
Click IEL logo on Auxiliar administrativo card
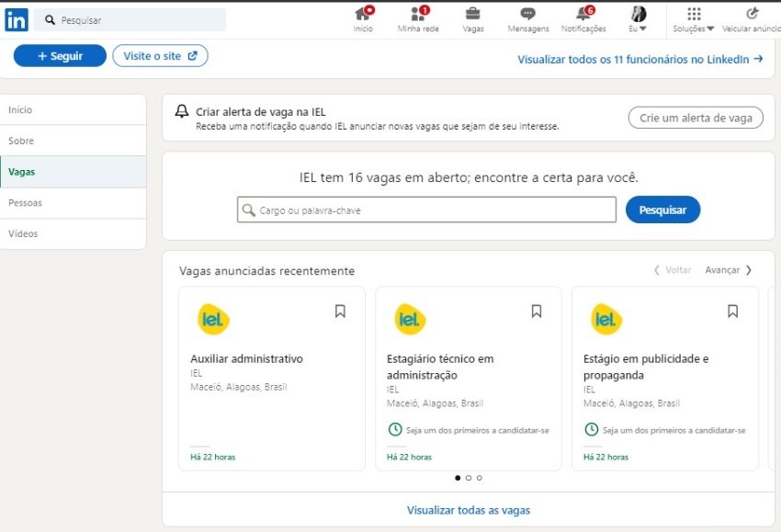(213, 320)
